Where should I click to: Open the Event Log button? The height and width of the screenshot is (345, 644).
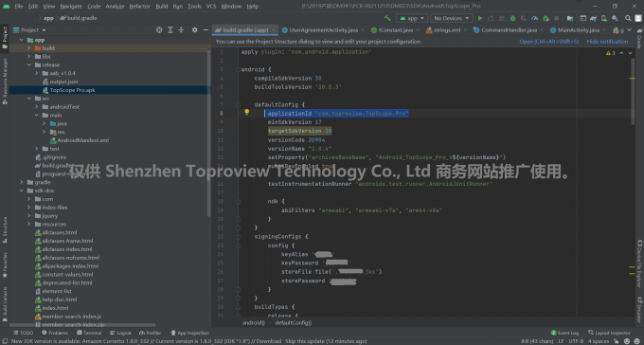click(x=564, y=333)
